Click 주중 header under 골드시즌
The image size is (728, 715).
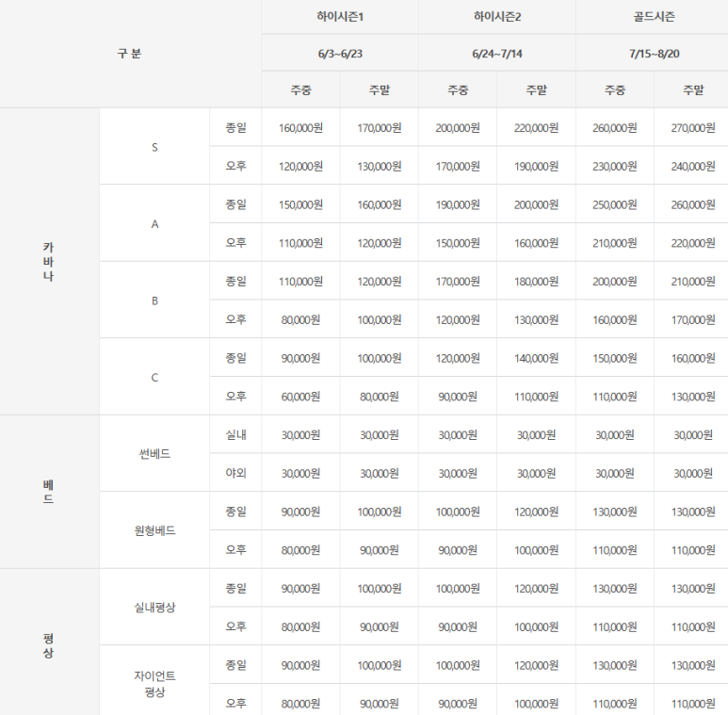[615, 90]
